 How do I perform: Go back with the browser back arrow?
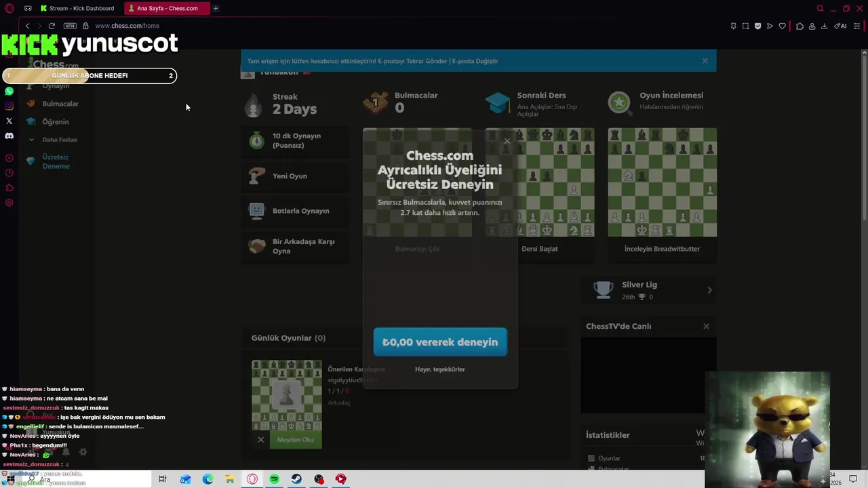(27, 26)
